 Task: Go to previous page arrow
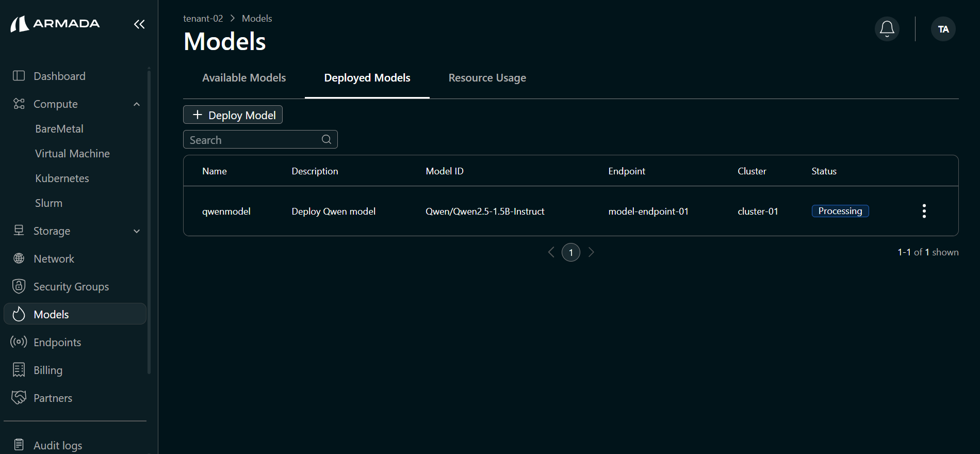pyautogui.click(x=551, y=252)
